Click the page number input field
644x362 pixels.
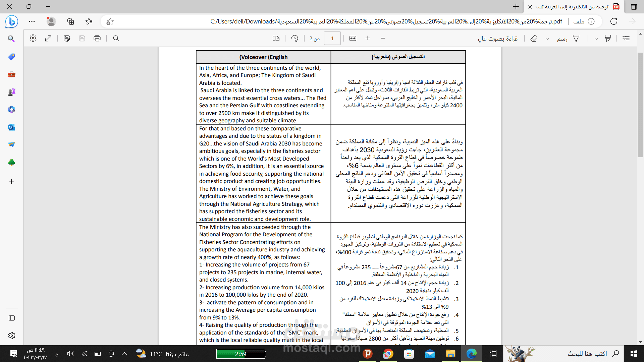pyautogui.click(x=332, y=38)
